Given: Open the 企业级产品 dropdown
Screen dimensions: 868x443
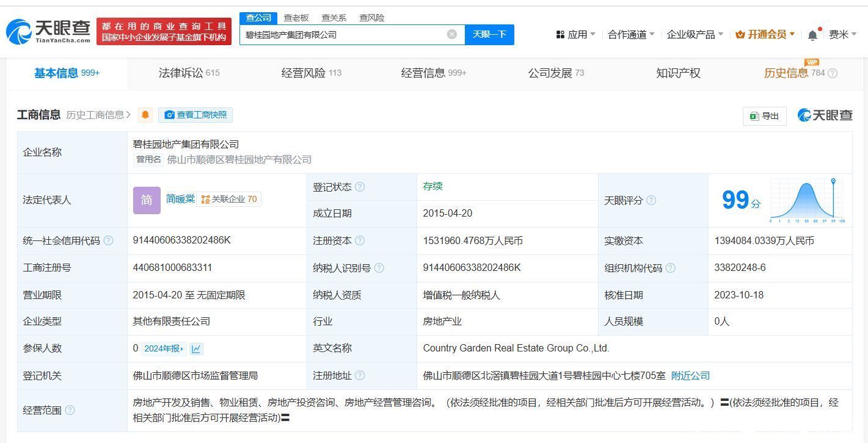Looking at the screenshot, I should tap(695, 35).
